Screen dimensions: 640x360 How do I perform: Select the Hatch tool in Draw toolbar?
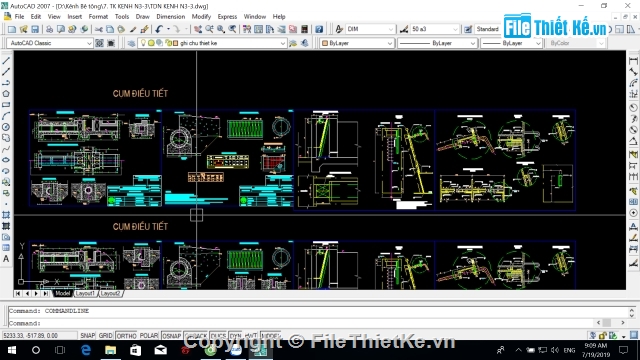(x=6, y=215)
